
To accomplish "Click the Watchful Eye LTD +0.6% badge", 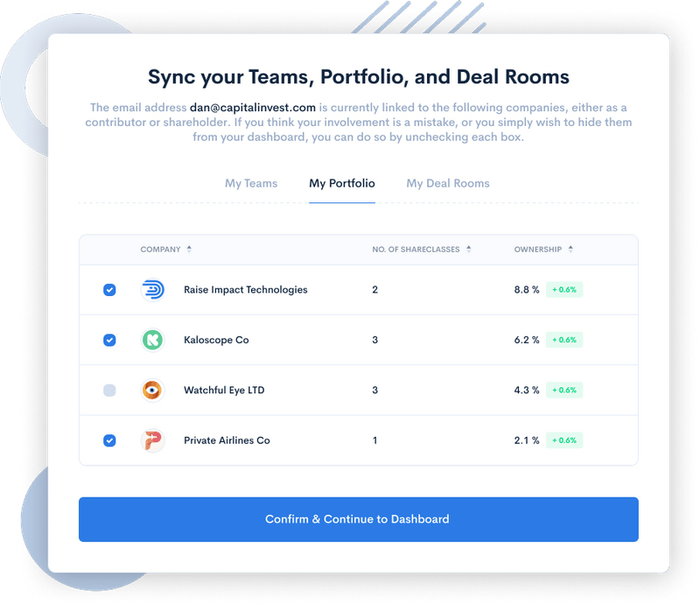I will (564, 391).
